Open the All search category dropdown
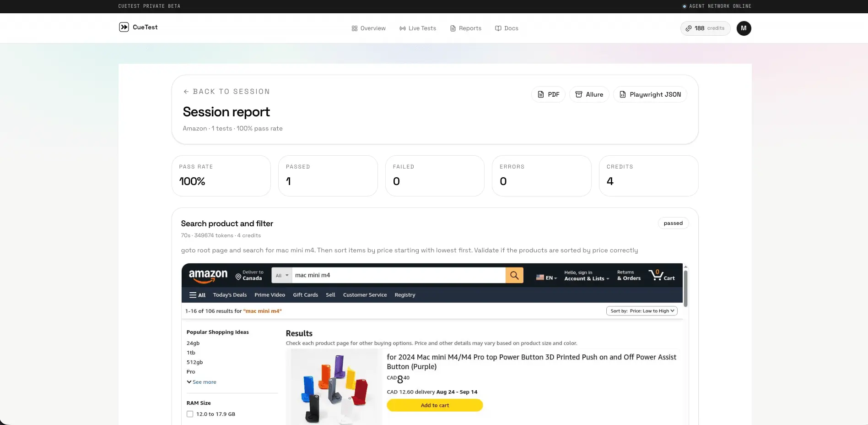Screen dimensions: 868x425 [x=281, y=275]
